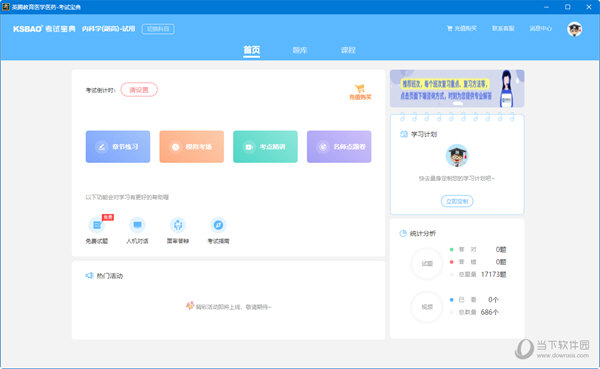
Task: Click the pencil icon on 章节练习 card
Action: 102,147
